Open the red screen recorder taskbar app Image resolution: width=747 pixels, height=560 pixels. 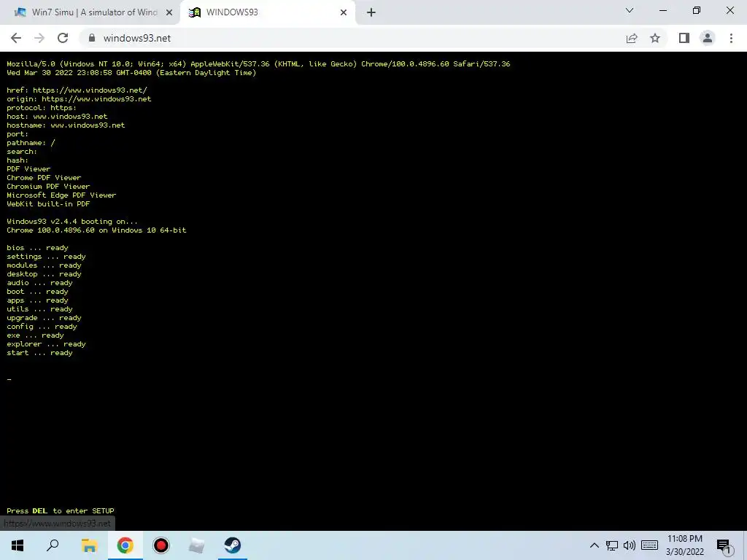tap(161, 545)
